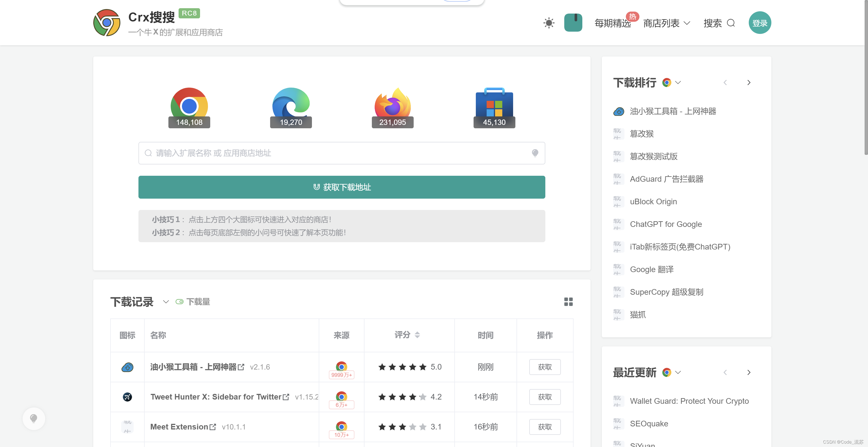Click the lightbulb tip icon inside the search box
This screenshot has height=447, width=868.
click(x=535, y=153)
